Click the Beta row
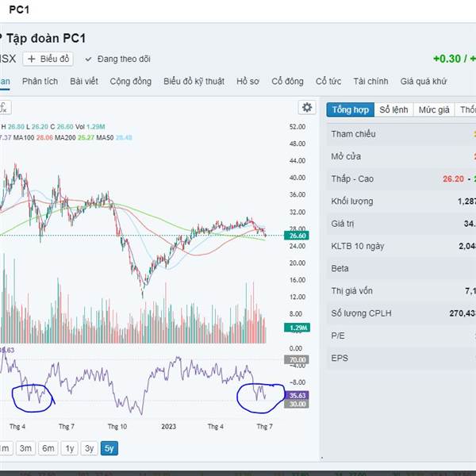Viewport: 476px width, 476px height. [x=401, y=268]
